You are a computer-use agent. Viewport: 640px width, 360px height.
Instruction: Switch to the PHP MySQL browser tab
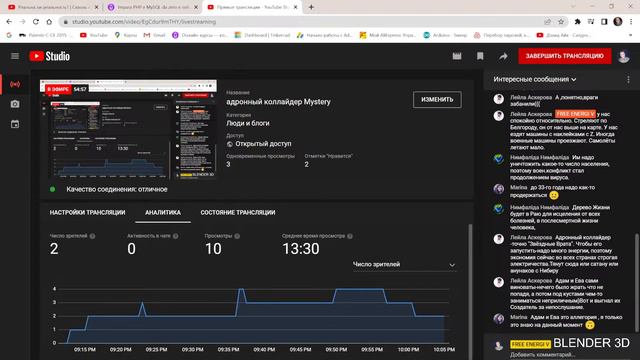[153, 7]
